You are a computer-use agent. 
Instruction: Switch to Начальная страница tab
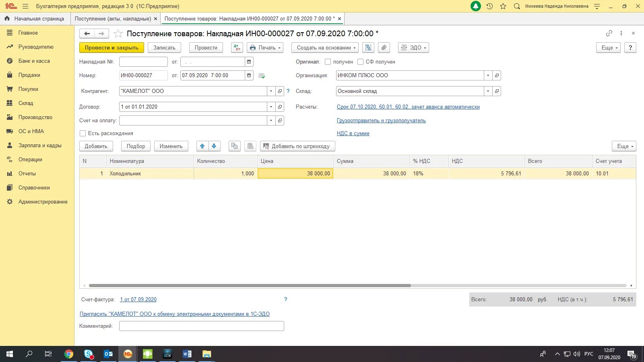34,19
